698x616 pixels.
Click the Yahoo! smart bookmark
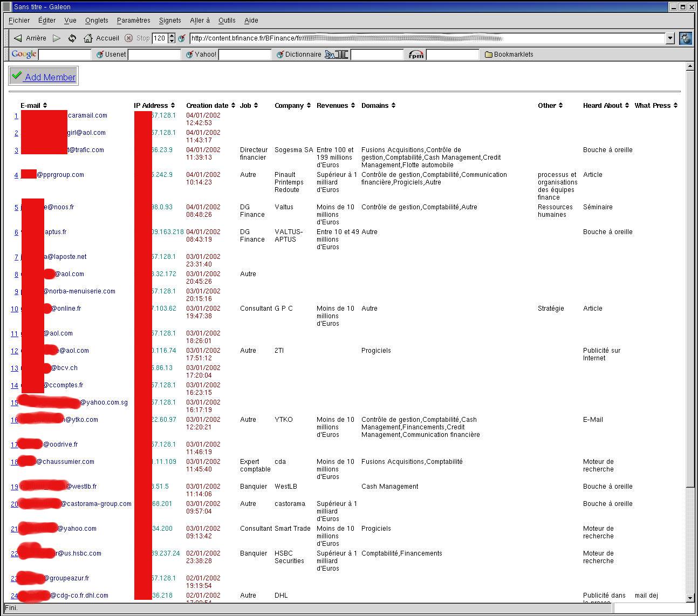[201, 54]
